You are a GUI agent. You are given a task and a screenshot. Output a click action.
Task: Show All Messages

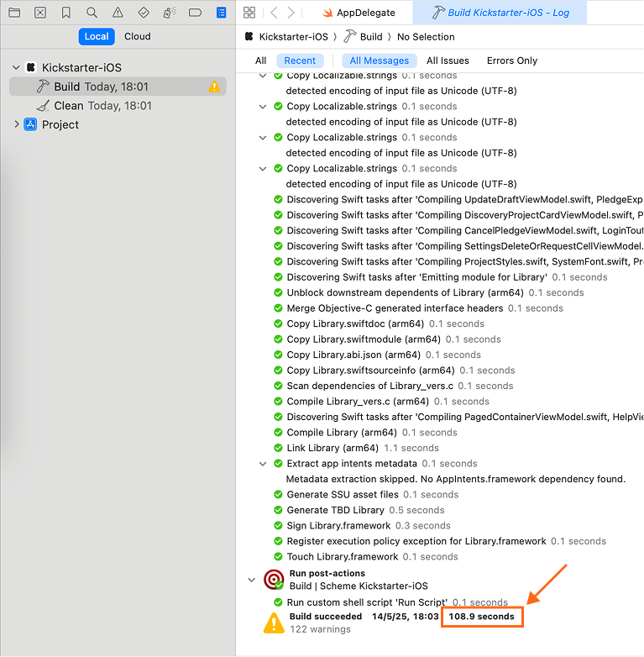pyautogui.click(x=380, y=60)
